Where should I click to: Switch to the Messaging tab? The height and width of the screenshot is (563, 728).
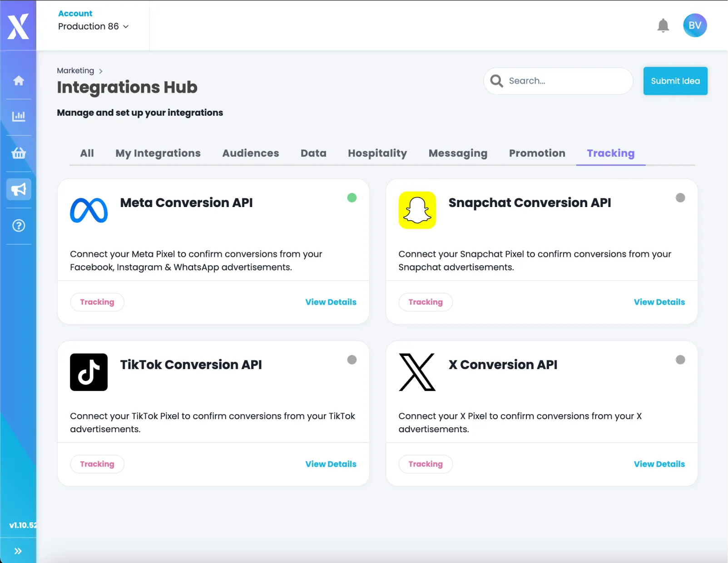pos(458,153)
